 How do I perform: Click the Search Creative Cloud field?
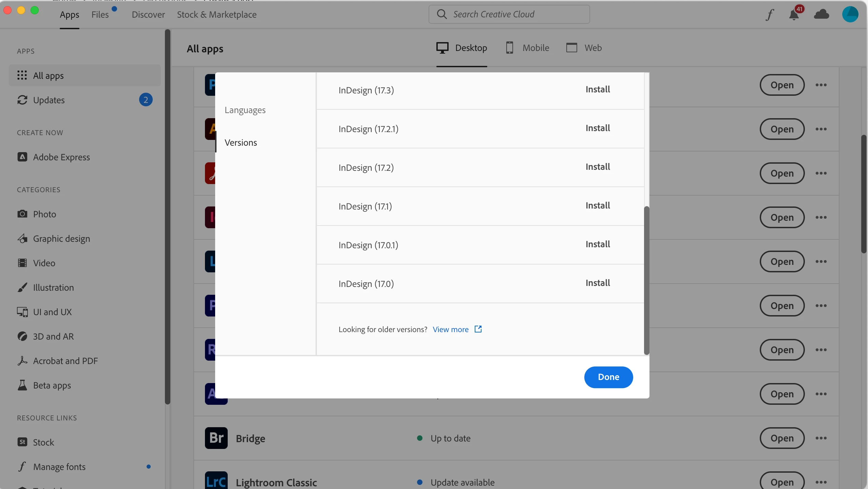click(509, 14)
